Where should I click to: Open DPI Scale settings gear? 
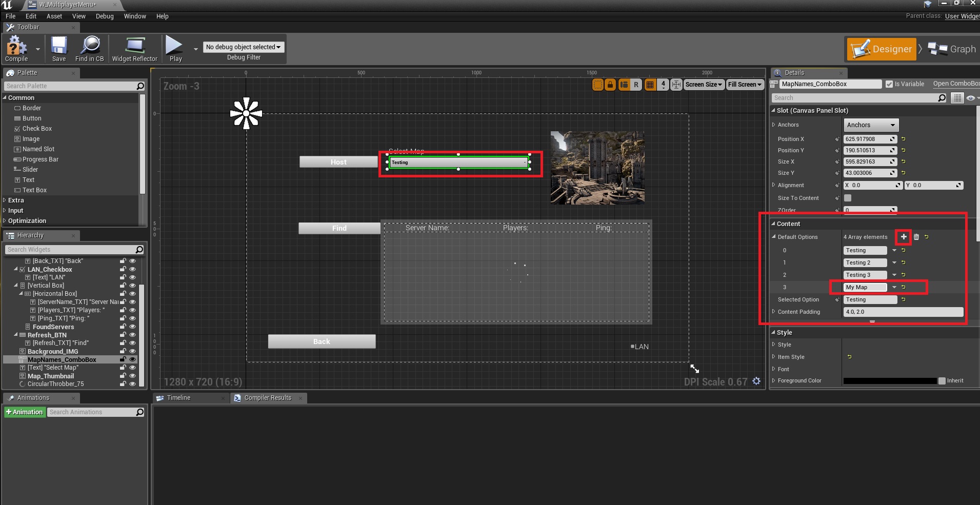pyautogui.click(x=756, y=381)
